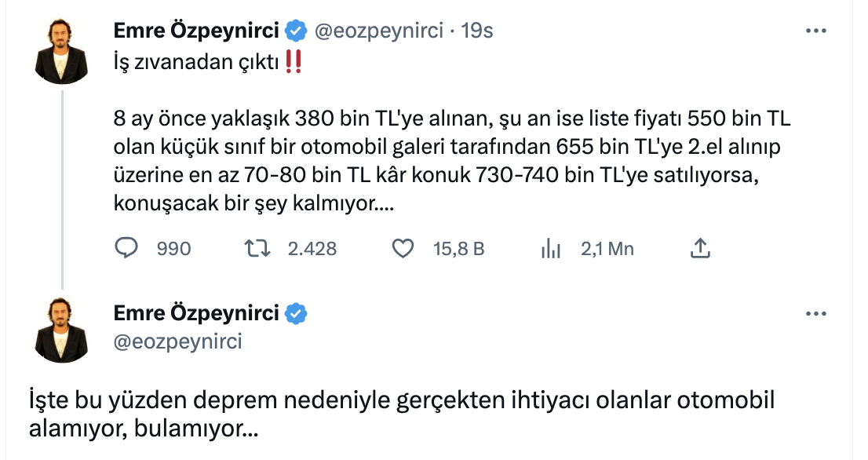Click the share upload icon
Viewport: 868px width, 460px height.
click(x=701, y=248)
